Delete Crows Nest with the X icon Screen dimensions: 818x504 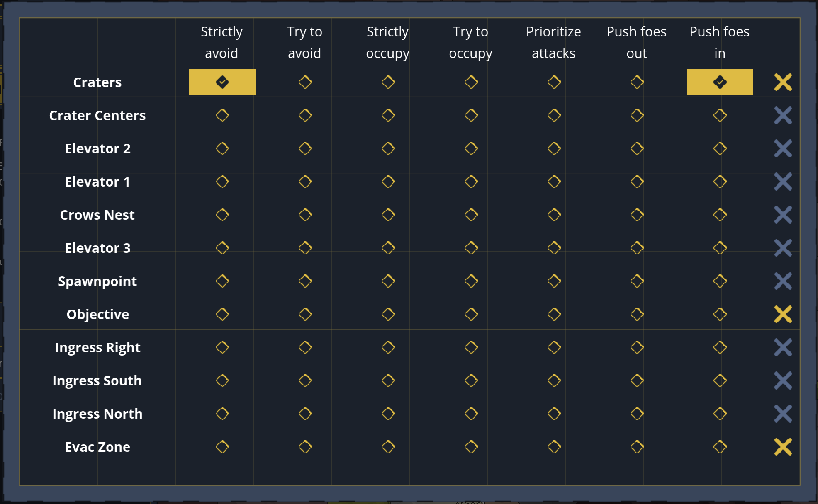pyautogui.click(x=783, y=215)
